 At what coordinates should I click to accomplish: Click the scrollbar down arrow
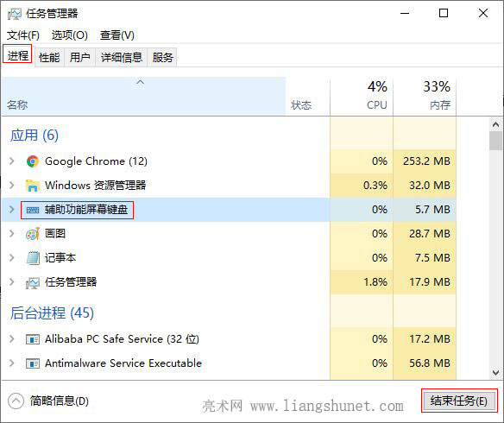tap(495, 373)
